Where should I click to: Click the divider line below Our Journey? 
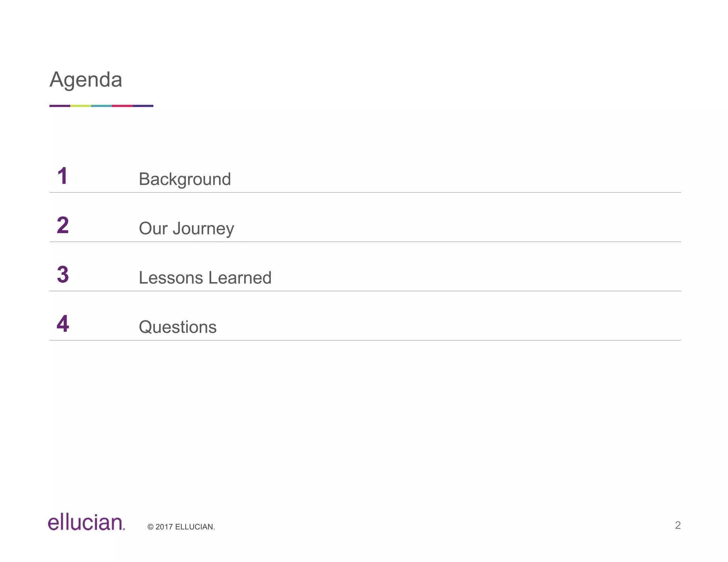(365, 242)
